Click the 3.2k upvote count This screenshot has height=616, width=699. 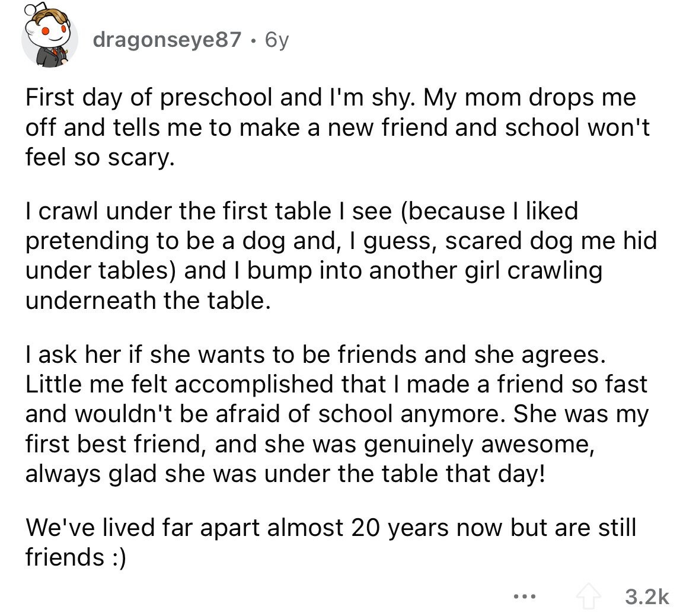[647, 596]
